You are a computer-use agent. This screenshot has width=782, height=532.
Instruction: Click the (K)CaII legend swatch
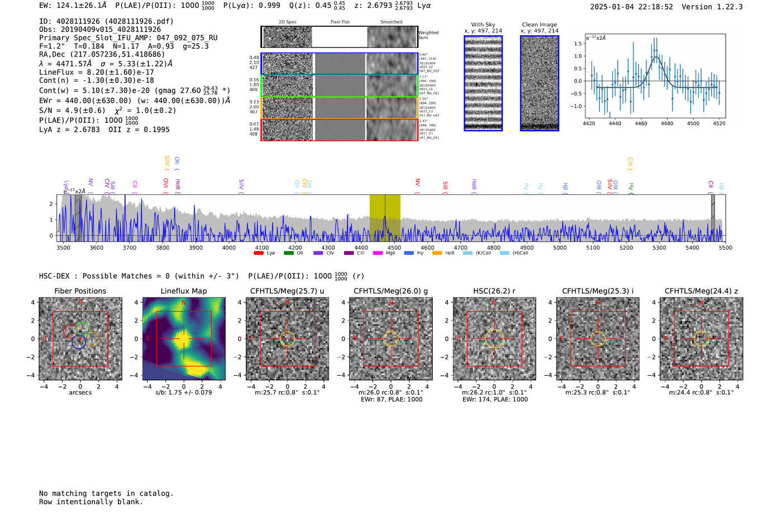[468, 253]
